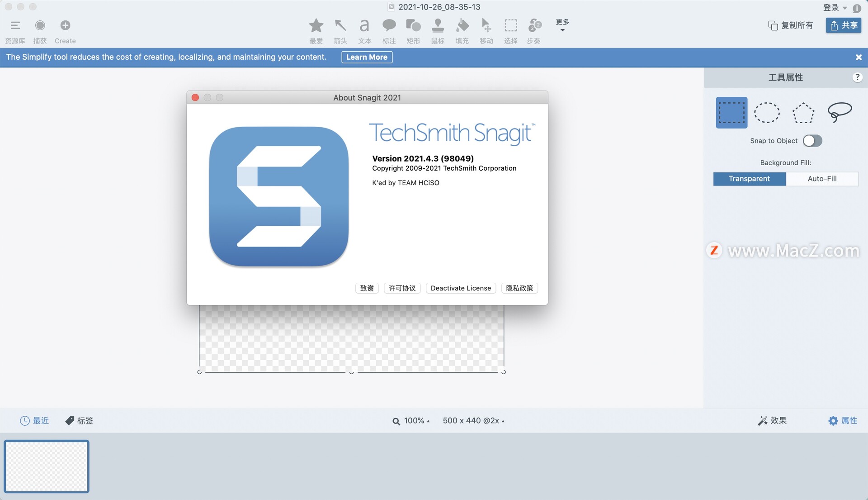Image resolution: width=868 pixels, height=500 pixels.
Task: Start a new capture with 捕获
Action: (x=40, y=31)
